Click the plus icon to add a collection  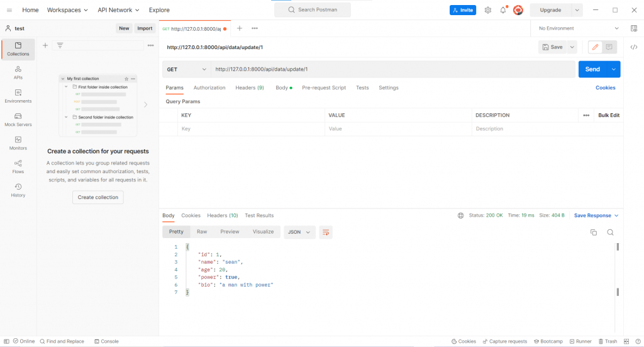pos(45,45)
